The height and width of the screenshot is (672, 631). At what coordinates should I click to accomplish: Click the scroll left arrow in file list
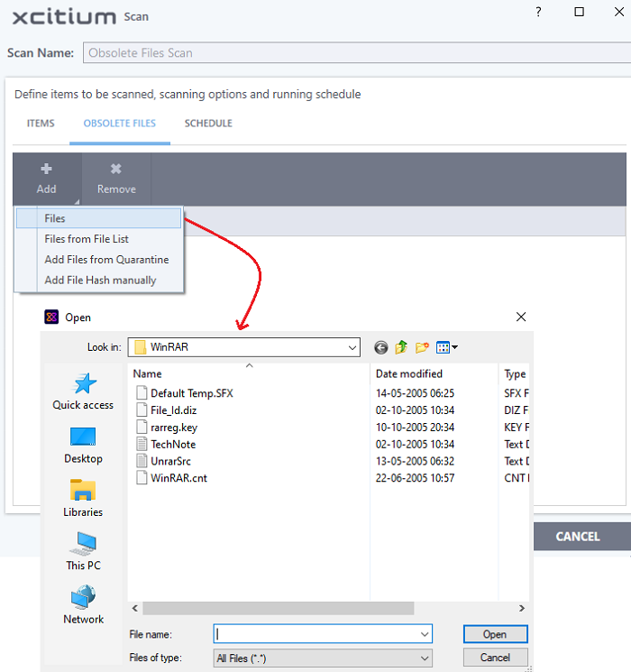coord(135,608)
